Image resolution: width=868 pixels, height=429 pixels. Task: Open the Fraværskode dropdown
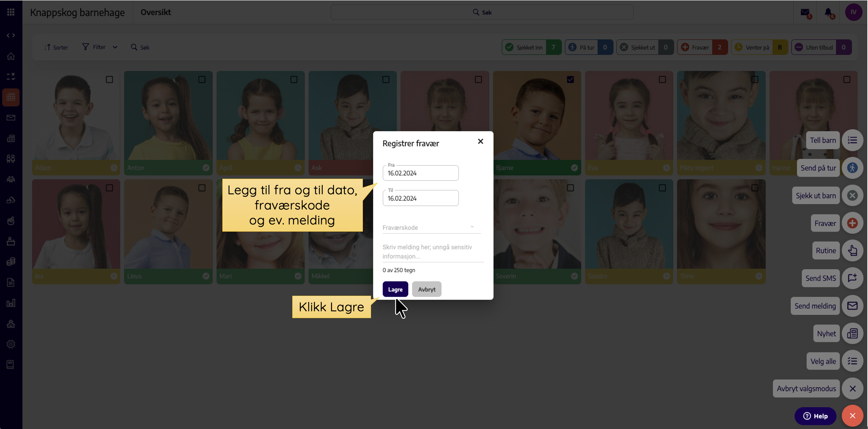431,227
